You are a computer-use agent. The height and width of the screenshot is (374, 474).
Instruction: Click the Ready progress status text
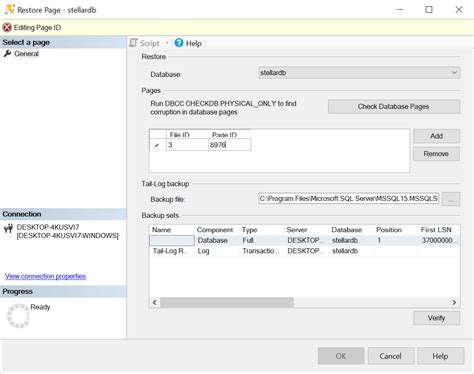coord(40,307)
